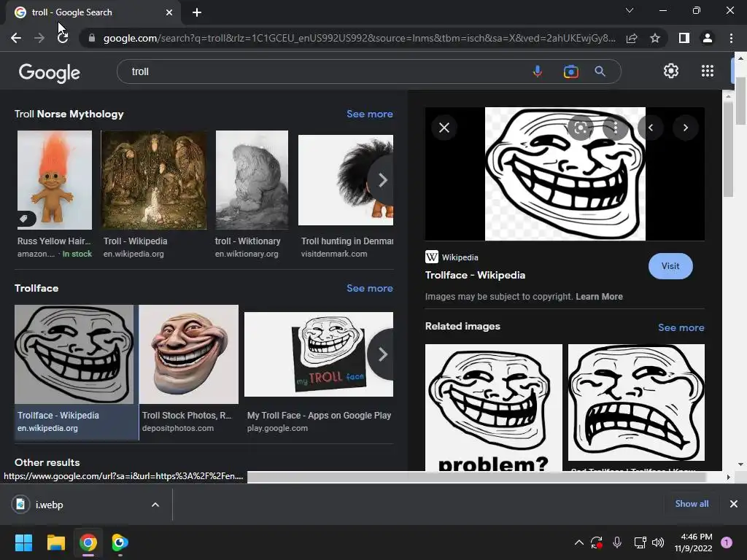
Task: Click the troll search input field
Action: point(324,71)
